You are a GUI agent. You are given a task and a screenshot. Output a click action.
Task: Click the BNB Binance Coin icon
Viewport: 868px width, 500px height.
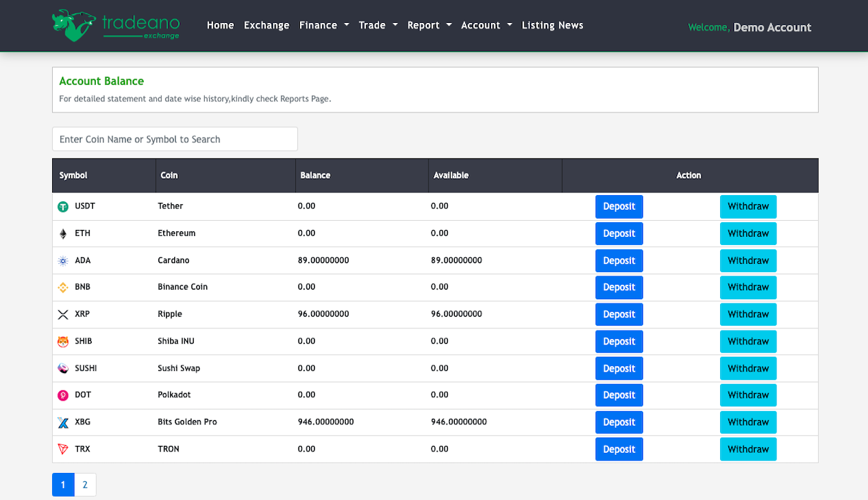coord(63,287)
